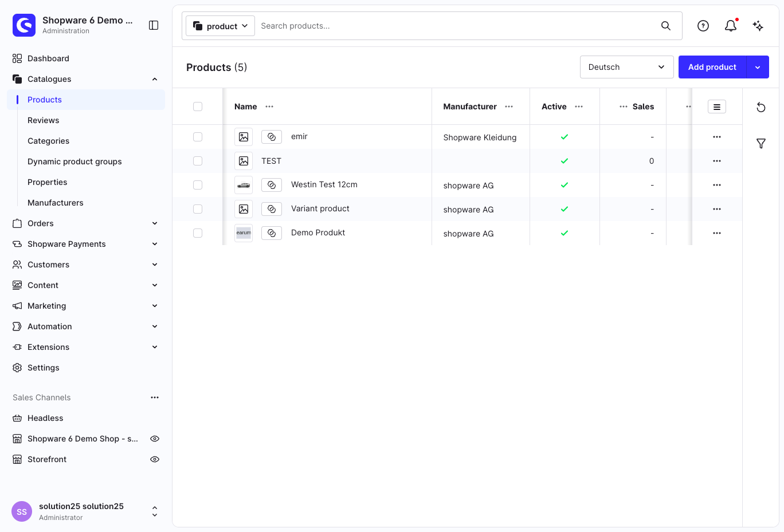Click variant icon next to emir
This screenshot has height=532, width=784.
[272, 137]
